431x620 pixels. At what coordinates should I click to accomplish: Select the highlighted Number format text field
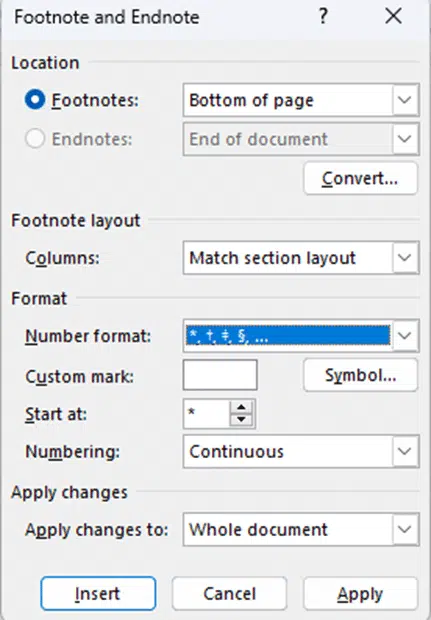click(288, 336)
